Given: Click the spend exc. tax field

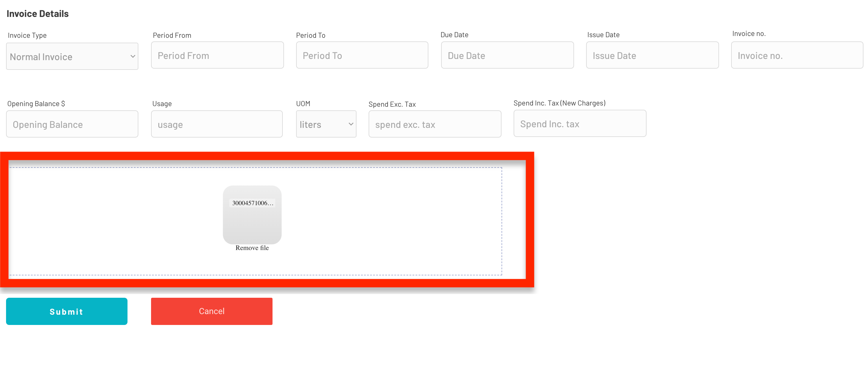Looking at the screenshot, I should click(x=435, y=124).
